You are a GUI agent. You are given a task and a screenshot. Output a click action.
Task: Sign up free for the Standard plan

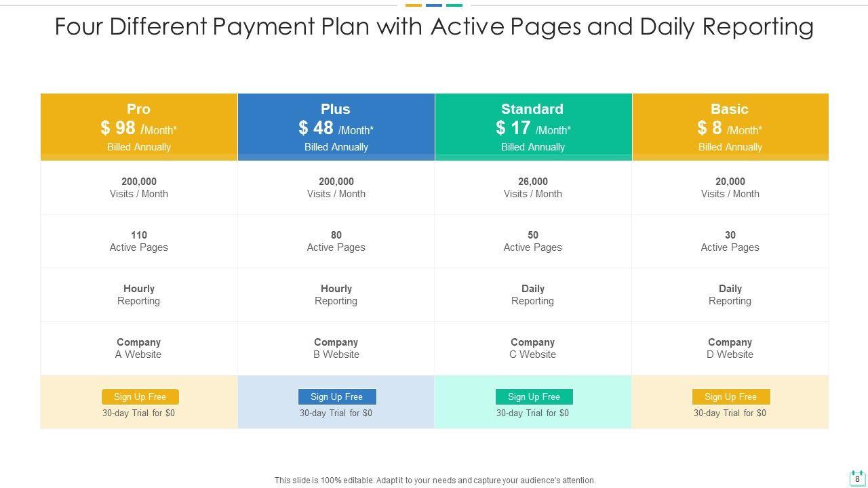(534, 396)
